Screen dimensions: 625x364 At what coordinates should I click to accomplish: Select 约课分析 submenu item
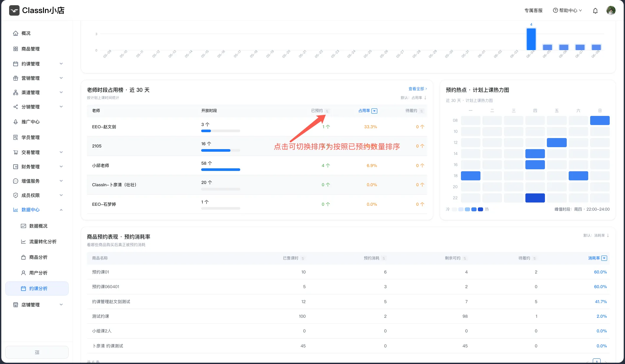(37, 288)
